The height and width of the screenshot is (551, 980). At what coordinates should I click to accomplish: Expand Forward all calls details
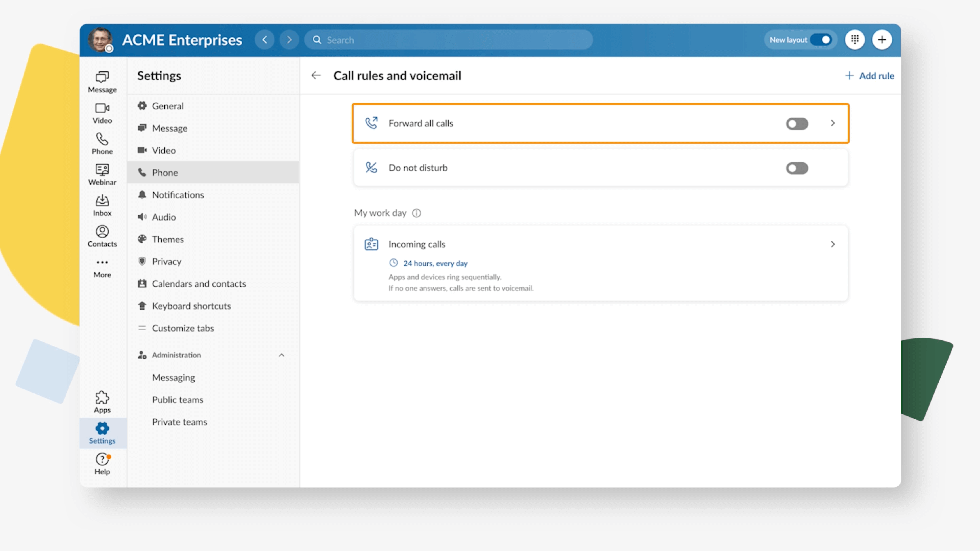pos(833,123)
